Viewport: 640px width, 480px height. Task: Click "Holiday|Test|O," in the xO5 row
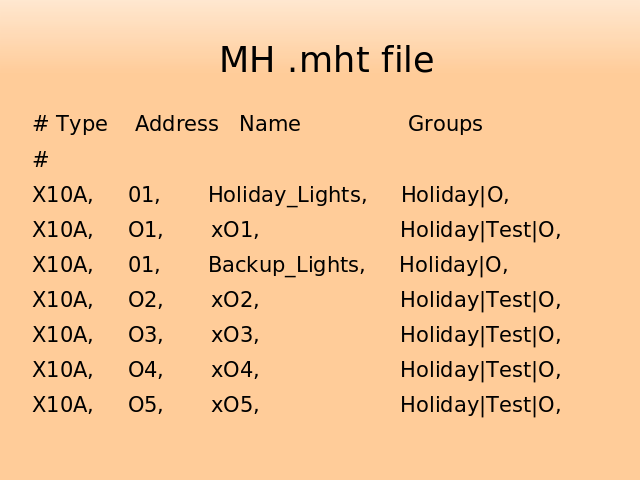pyautogui.click(x=480, y=406)
